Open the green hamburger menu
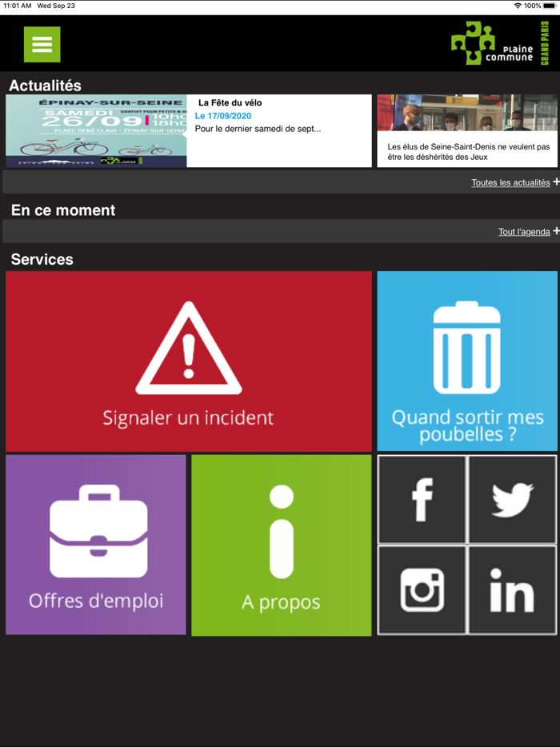 point(42,44)
